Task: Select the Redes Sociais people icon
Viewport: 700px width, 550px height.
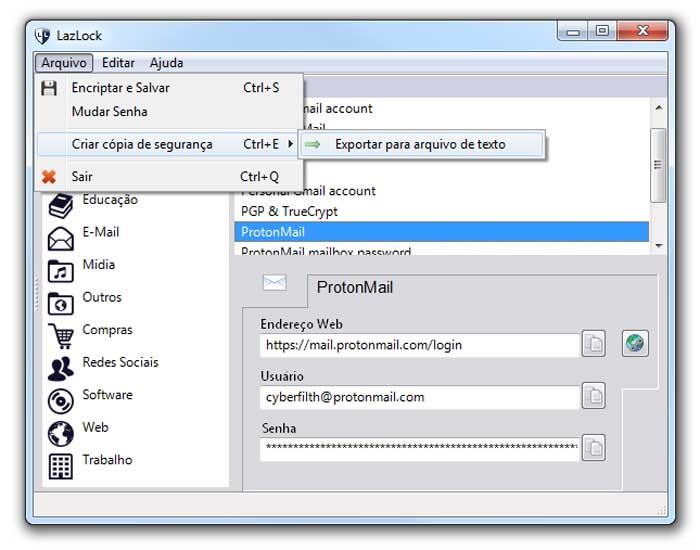Action: [x=61, y=369]
